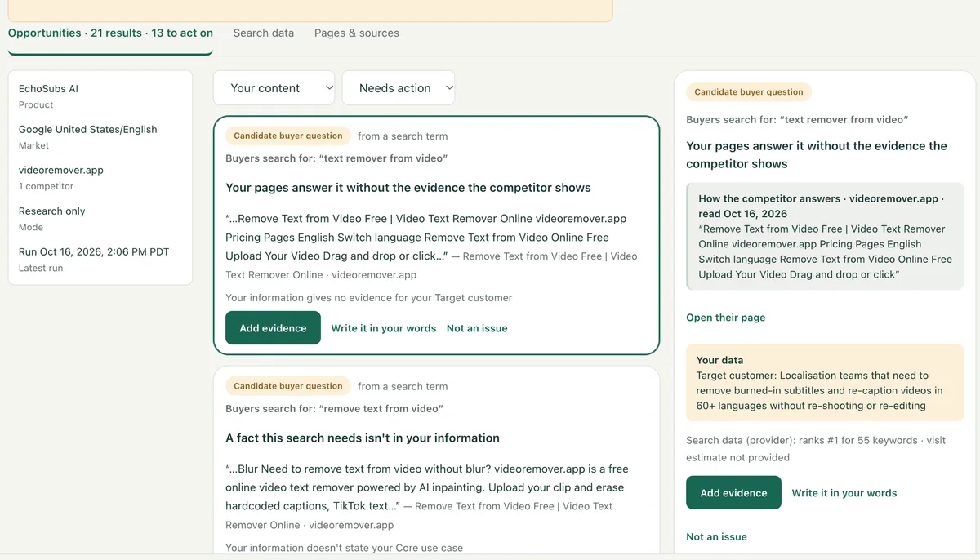Open the Needs action filter dropdown
This screenshot has height=560, width=980.
click(x=399, y=88)
